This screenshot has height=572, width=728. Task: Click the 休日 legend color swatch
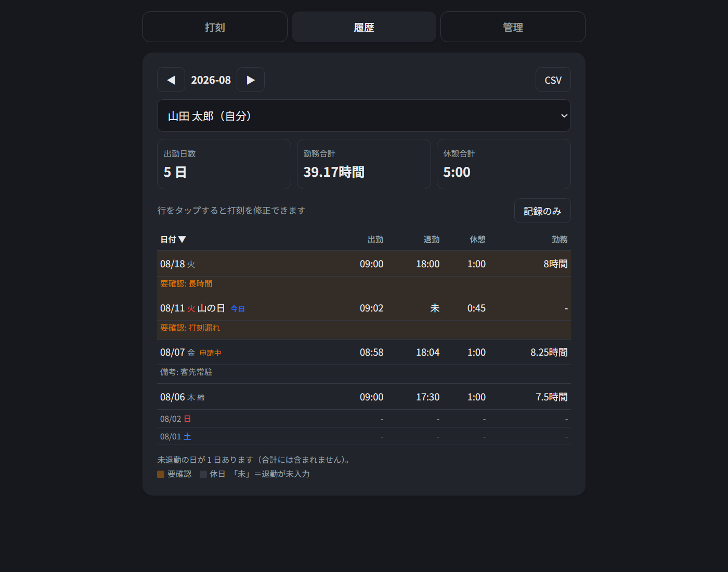click(203, 474)
